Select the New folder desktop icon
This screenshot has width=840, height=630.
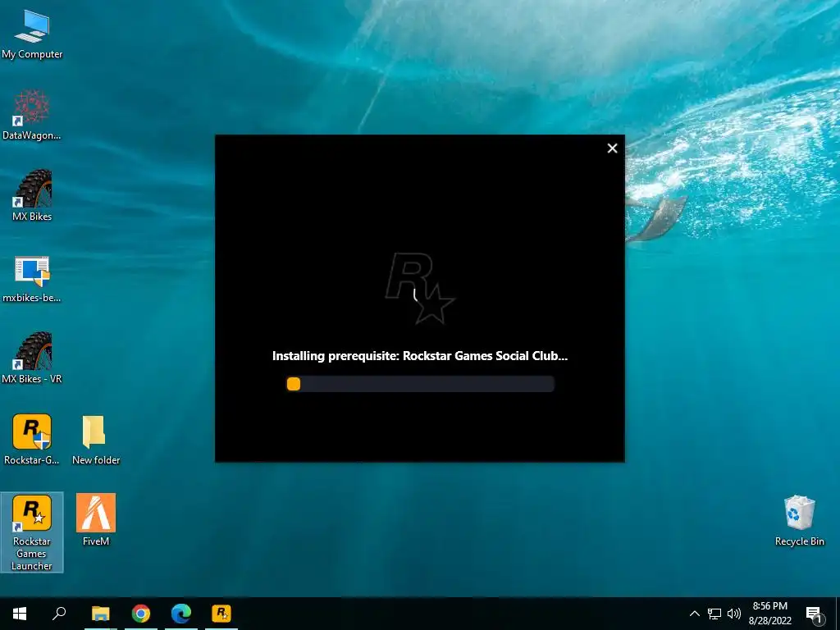tap(96, 440)
